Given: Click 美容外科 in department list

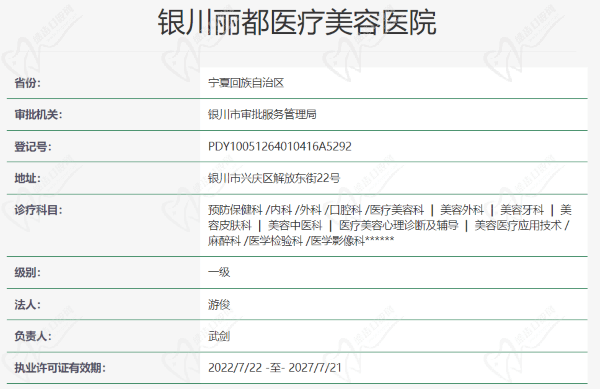Looking at the screenshot, I should [x=462, y=210].
